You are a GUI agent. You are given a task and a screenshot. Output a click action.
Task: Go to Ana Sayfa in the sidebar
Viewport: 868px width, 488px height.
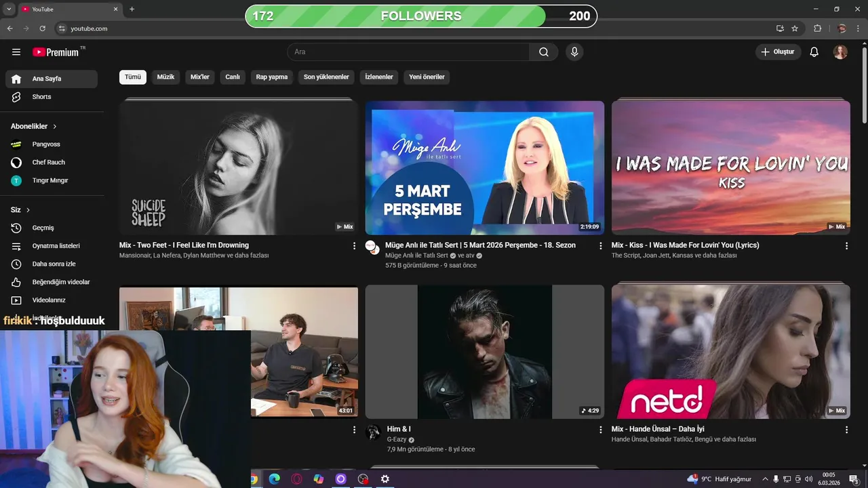(52, 79)
